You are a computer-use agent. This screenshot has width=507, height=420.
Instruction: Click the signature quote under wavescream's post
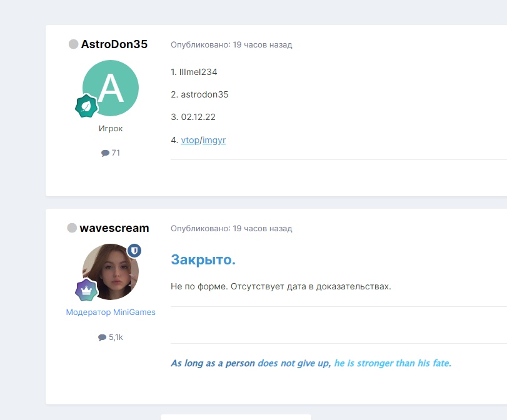tap(311, 363)
